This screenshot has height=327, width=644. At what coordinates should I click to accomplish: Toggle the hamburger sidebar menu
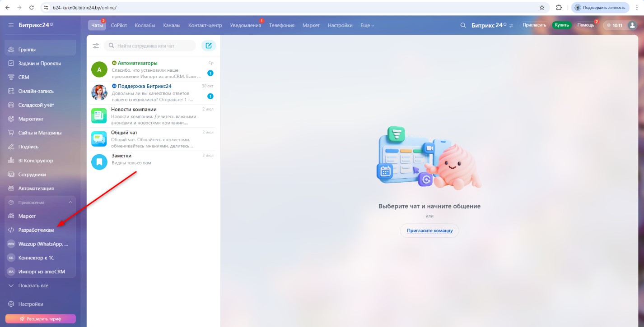coord(11,25)
